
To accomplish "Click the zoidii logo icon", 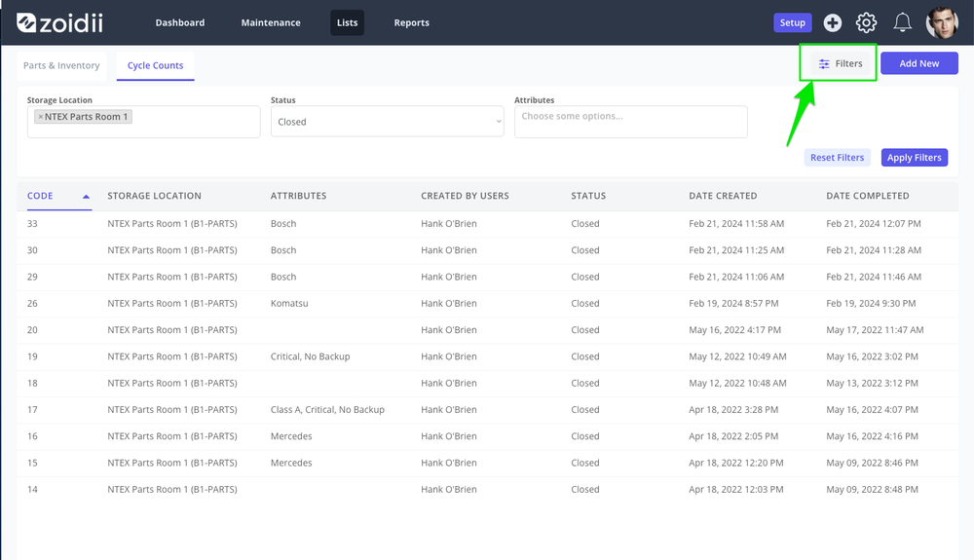I will 26,23.
